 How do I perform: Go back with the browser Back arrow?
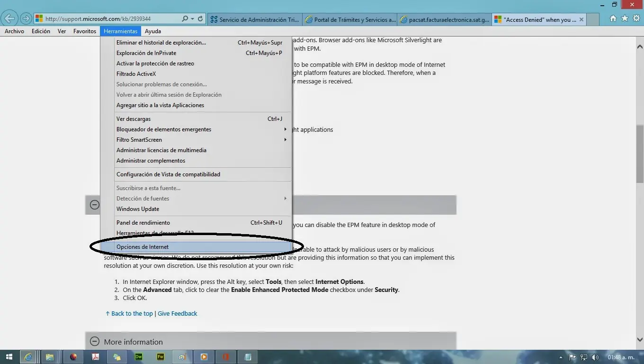pyautogui.click(x=9, y=19)
